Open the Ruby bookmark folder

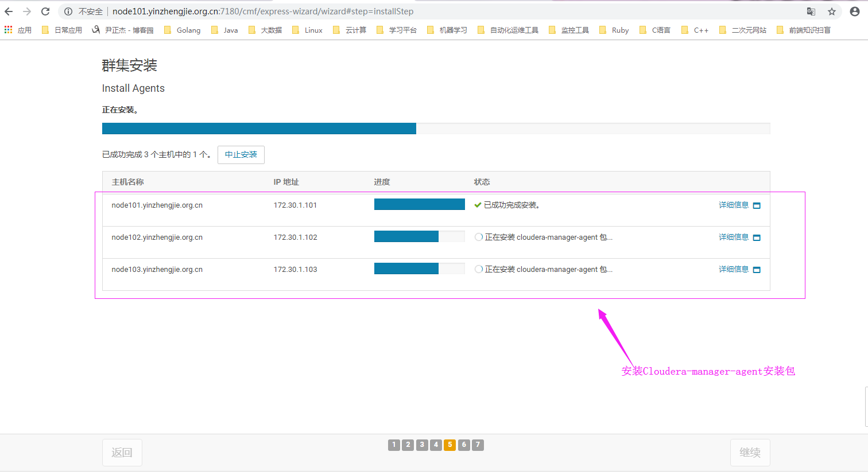pos(614,30)
